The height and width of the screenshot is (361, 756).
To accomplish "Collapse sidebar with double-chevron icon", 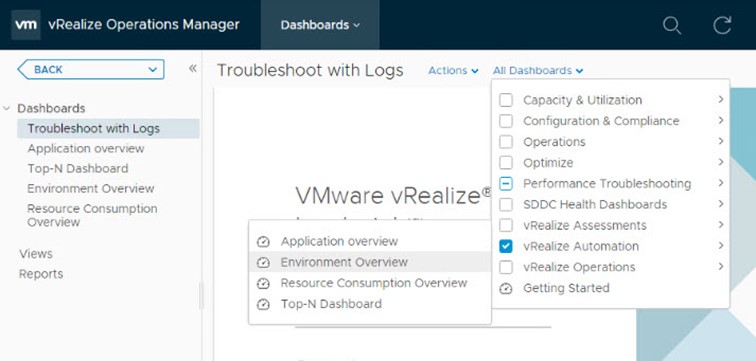I will coord(192,68).
